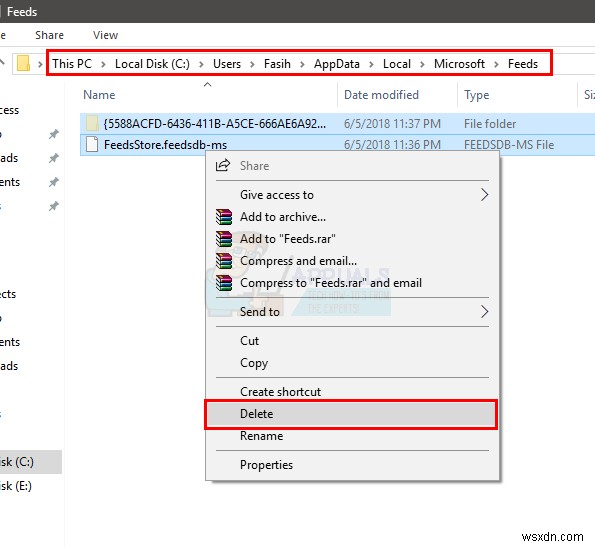Expand the Send to submenu arrow

[484, 311]
